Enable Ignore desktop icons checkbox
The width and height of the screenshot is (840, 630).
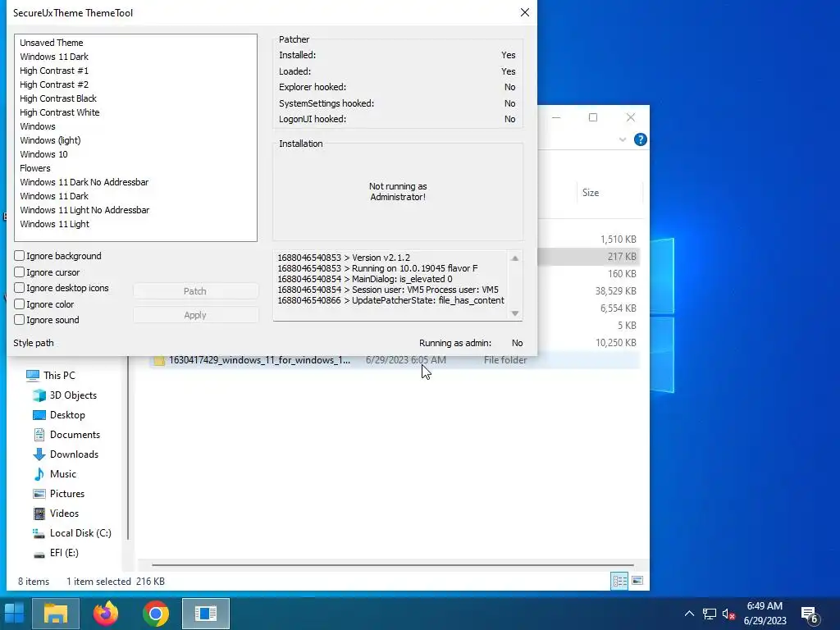point(20,288)
